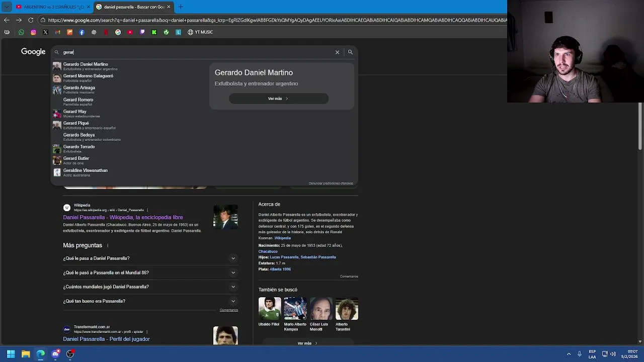Choose suggestion Gerard Butler
Image resolution: width=644 pixels, height=362 pixels.
coord(129,160)
